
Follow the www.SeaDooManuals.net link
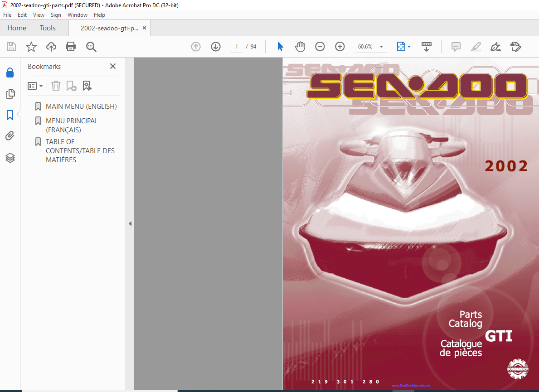411,386
